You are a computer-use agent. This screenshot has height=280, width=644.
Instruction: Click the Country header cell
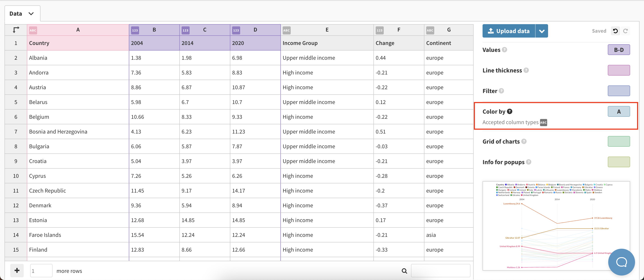(78, 43)
